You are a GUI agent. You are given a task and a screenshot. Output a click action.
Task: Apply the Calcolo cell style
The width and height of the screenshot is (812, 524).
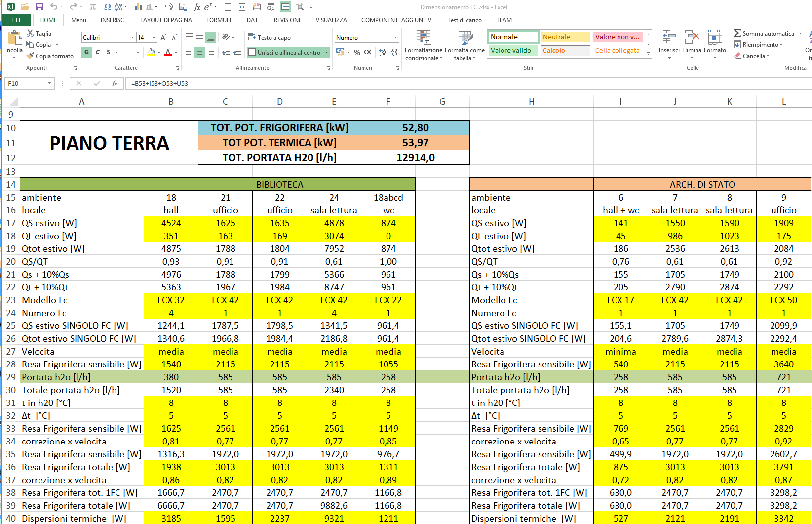(565, 51)
